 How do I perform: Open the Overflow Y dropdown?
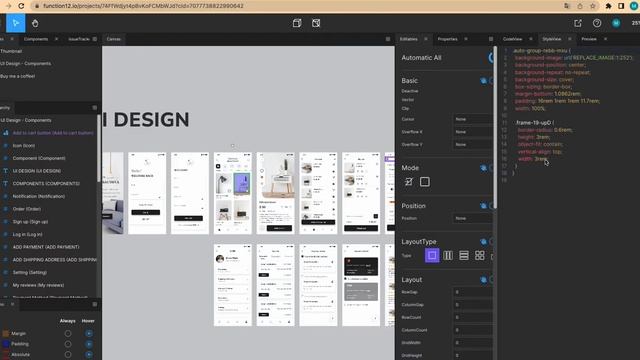pyautogui.click(x=472, y=144)
